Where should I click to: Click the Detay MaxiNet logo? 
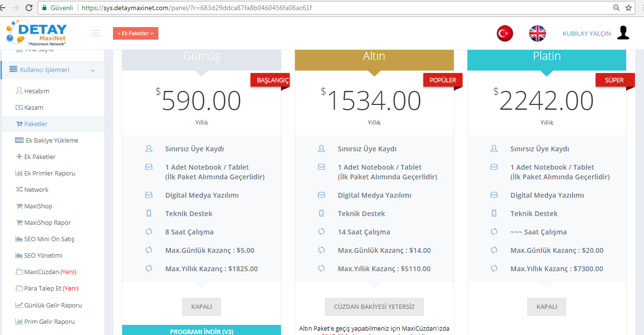pyautogui.click(x=37, y=33)
